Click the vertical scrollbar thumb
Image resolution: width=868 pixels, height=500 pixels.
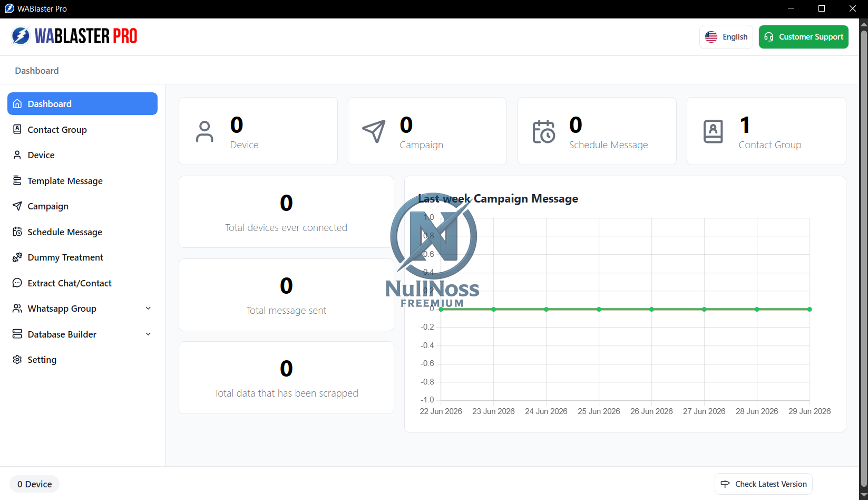[864, 258]
